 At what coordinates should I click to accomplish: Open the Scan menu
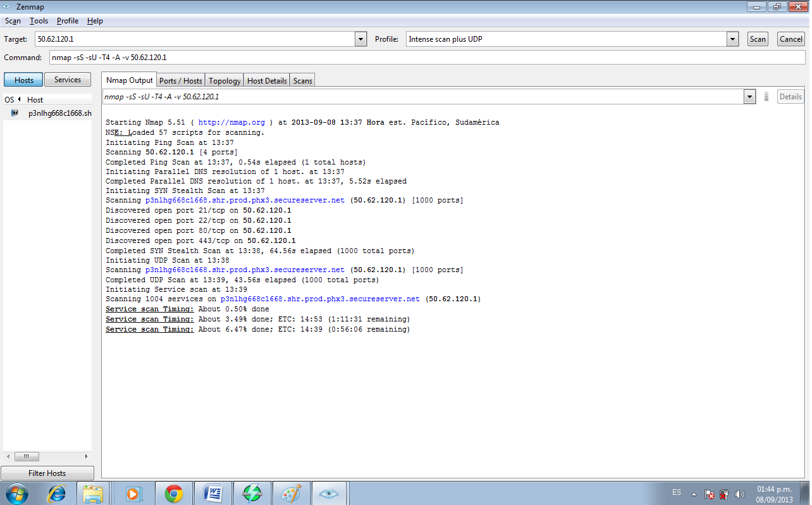[13, 21]
